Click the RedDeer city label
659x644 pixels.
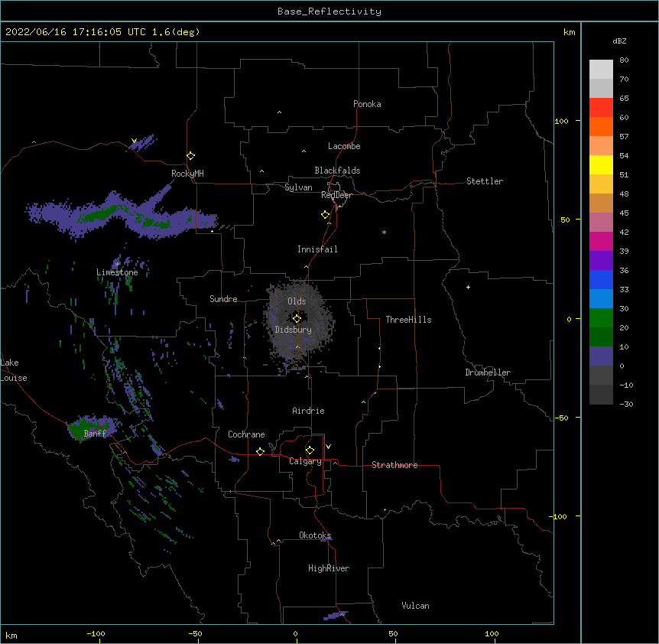[336, 195]
